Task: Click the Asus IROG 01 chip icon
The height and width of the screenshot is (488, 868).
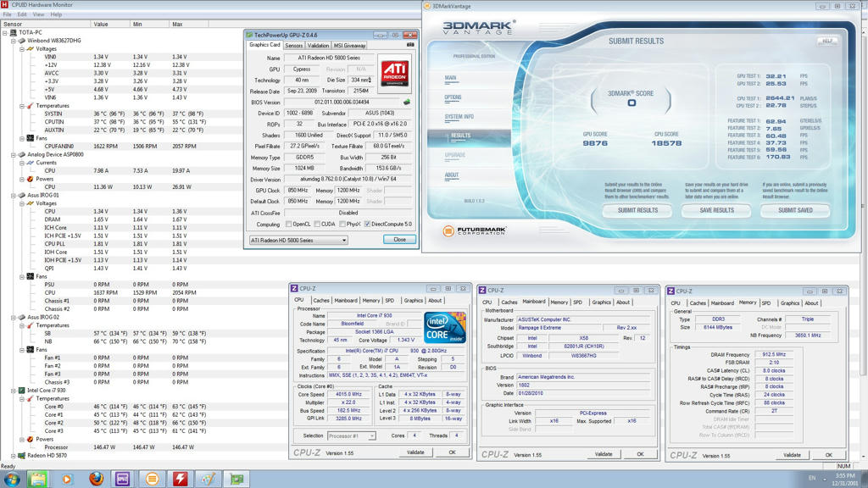Action: point(22,196)
